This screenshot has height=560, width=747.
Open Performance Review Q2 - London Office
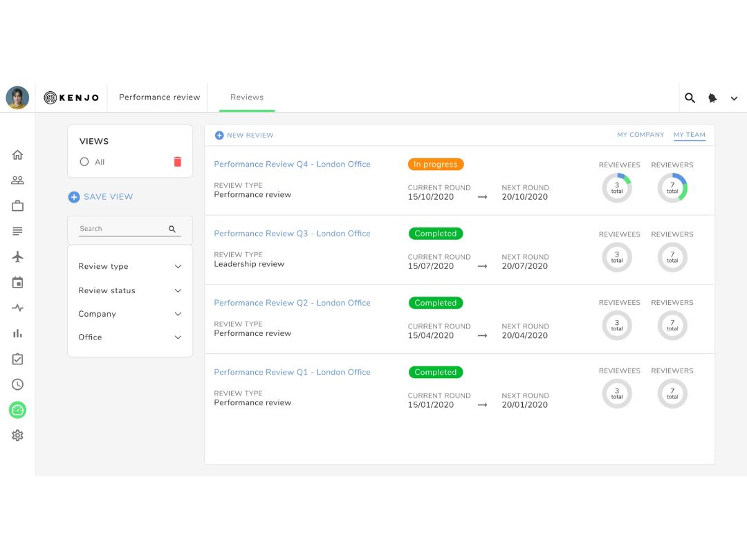point(292,303)
